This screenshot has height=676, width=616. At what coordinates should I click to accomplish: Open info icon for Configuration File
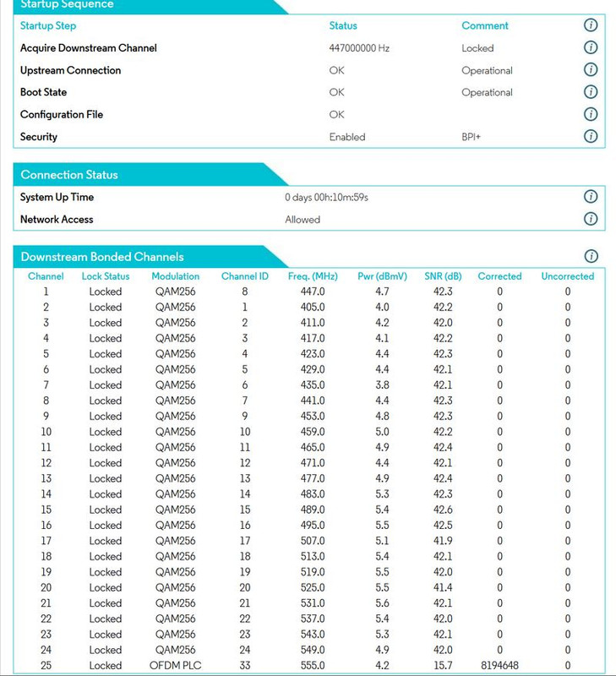point(590,114)
